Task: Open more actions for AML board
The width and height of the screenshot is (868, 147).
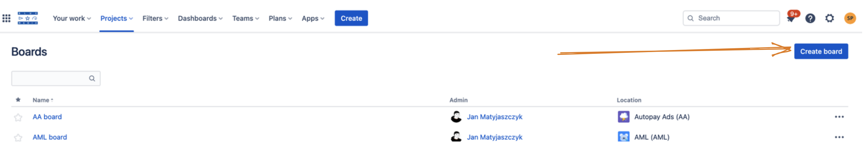Action: click(839, 137)
